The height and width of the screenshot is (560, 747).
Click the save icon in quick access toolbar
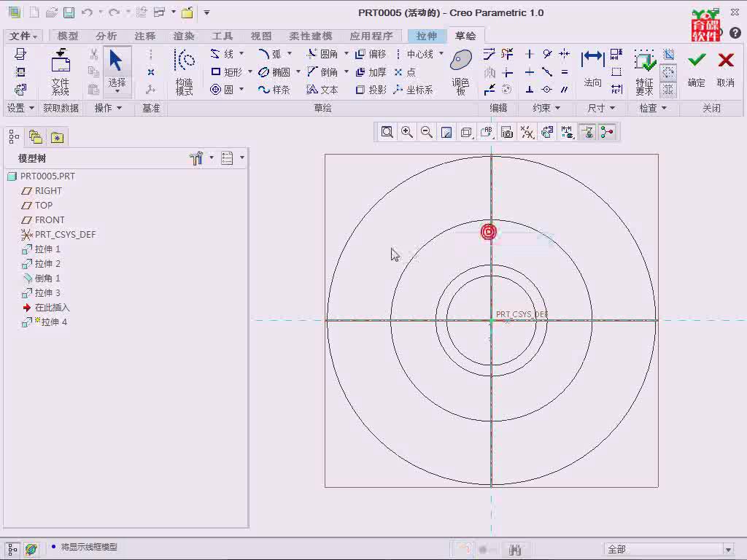pyautogui.click(x=69, y=13)
